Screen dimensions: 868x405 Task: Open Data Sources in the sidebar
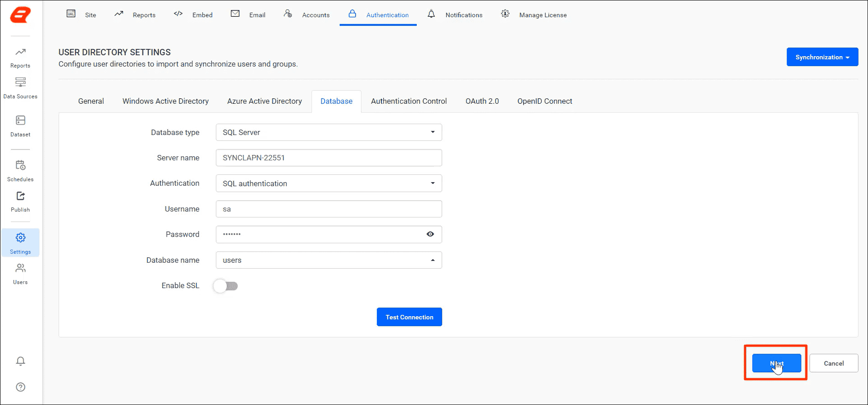coord(20,88)
